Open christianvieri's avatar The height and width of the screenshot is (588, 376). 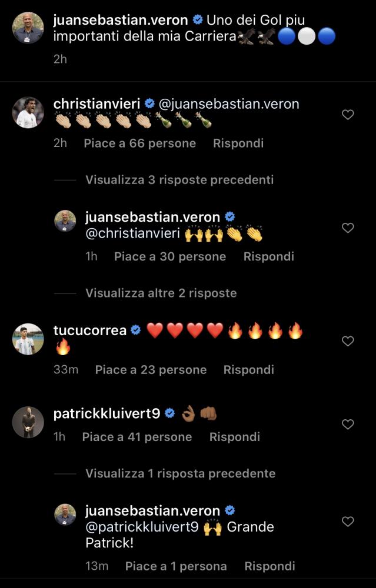pyautogui.click(x=28, y=112)
